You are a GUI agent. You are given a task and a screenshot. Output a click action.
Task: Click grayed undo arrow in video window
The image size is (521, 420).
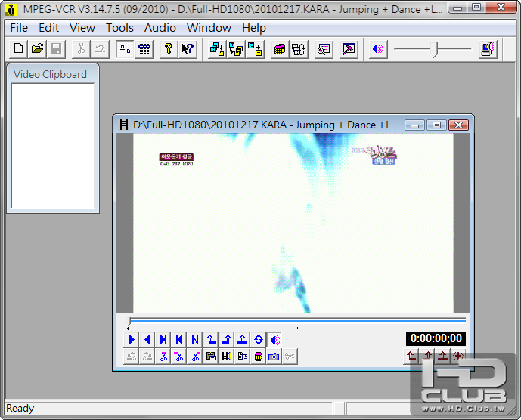tap(132, 357)
